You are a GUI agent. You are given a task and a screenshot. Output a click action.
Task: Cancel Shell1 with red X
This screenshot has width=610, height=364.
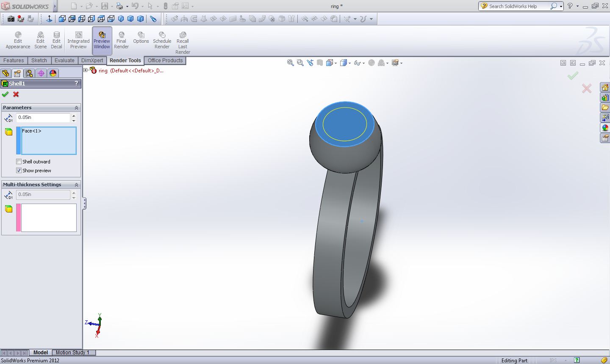(16, 94)
